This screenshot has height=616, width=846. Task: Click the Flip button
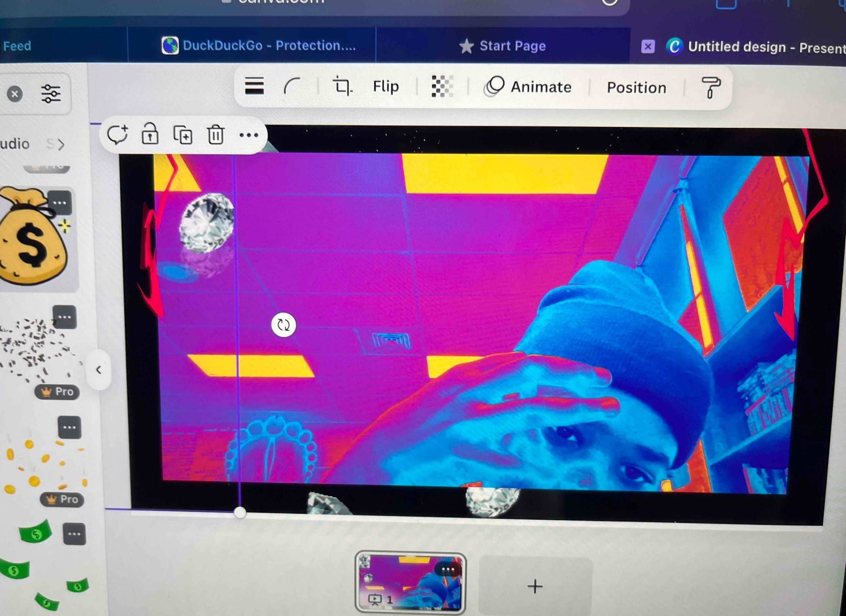(386, 87)
